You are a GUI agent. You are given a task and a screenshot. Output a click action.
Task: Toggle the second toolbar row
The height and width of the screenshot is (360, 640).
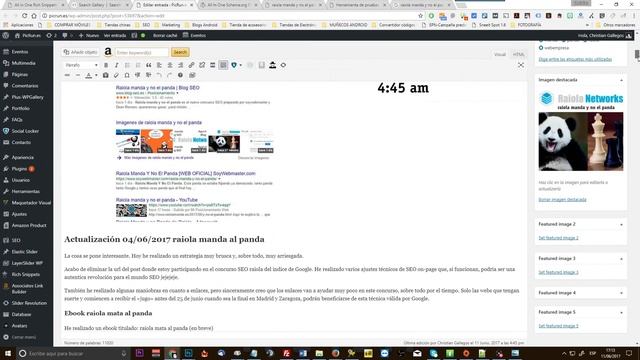(x=223, y=65)
